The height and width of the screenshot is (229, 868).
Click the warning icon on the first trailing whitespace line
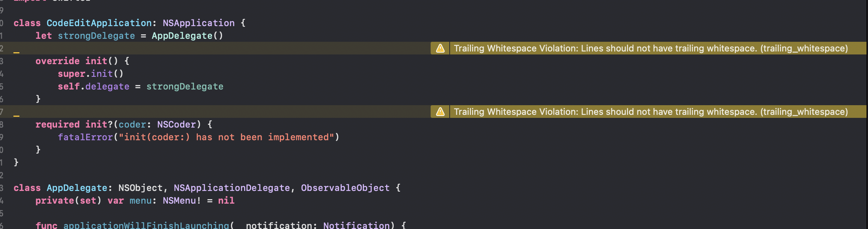(x=440, y=48)
